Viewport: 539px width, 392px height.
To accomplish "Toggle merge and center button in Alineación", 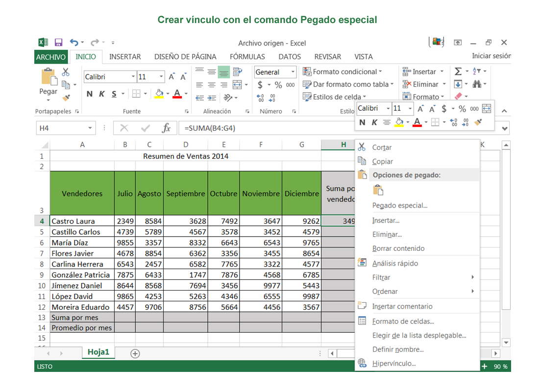I will tap(237, 85).
